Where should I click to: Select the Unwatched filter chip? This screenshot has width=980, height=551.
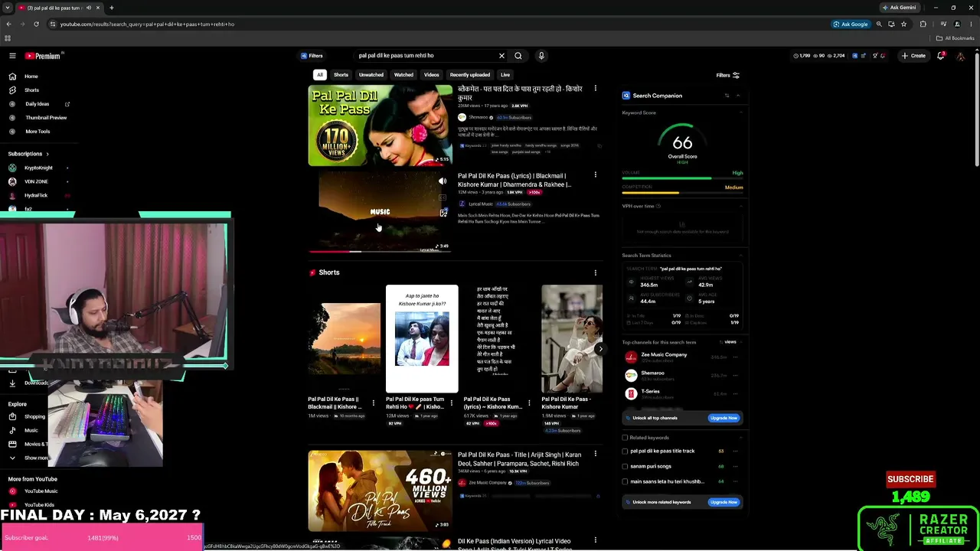coord(371,75)
